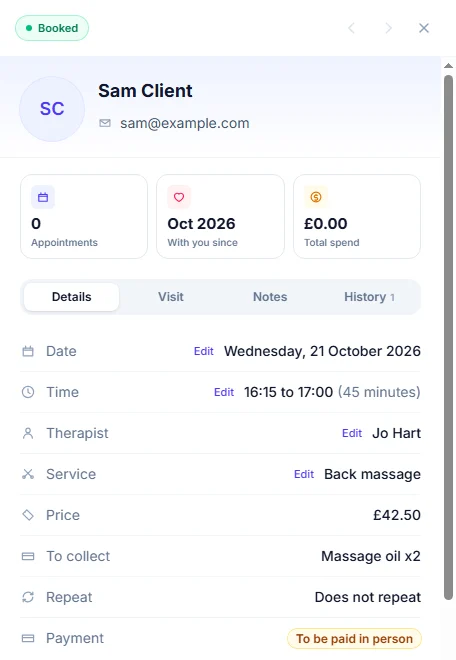Show the History tab

pos(369,297)
